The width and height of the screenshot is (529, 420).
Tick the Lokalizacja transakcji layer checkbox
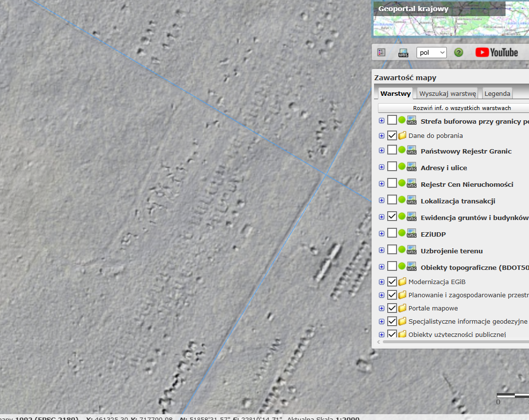[x=392, y=200]
